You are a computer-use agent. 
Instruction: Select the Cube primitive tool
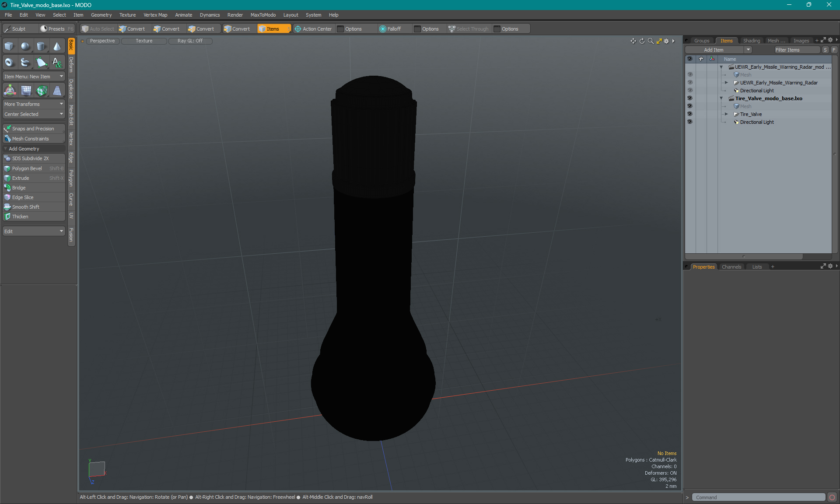[9, 46]
